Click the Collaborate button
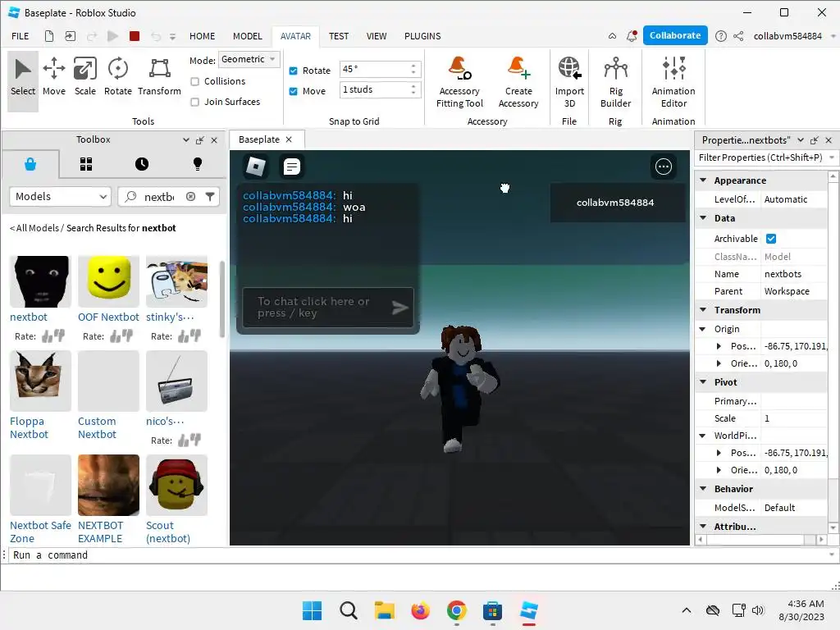The width and height of the screenshot is (840, 630). click(675, 35)
